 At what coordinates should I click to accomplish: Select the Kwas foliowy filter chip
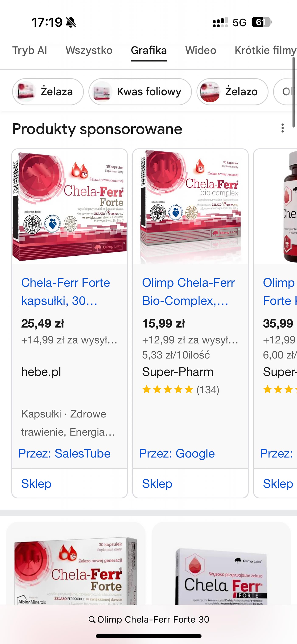[x=140, y=92]
